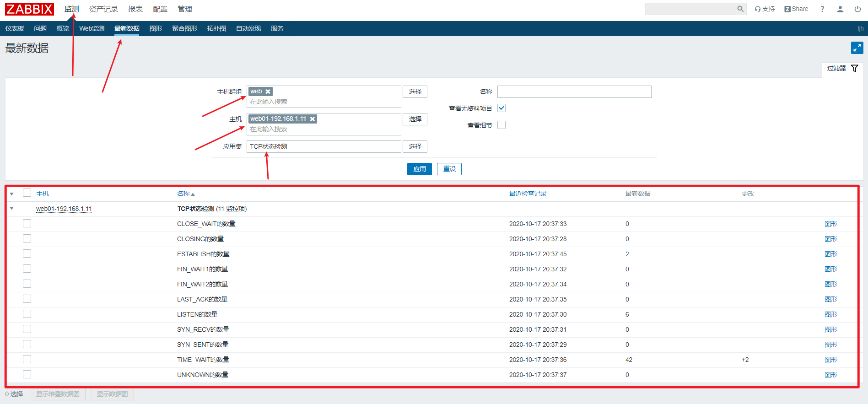868x404 pixels.
Task: Open 图形 link for SYN_RECV的数量
Action: pyautogui.click(x=831, y=329)
